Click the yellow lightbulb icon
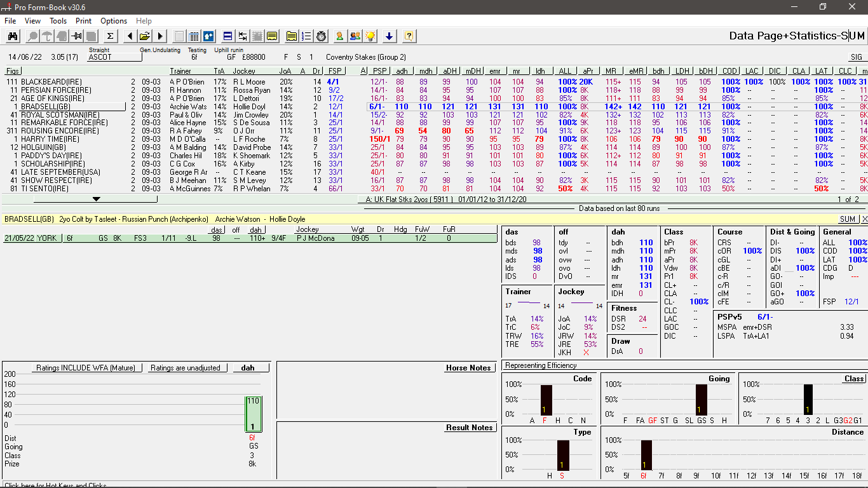This screenshot has height=488, width=868. (370, 36)
